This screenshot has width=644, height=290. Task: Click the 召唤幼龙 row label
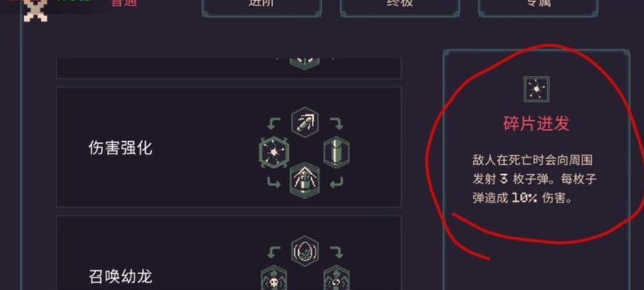coord(120,276)
